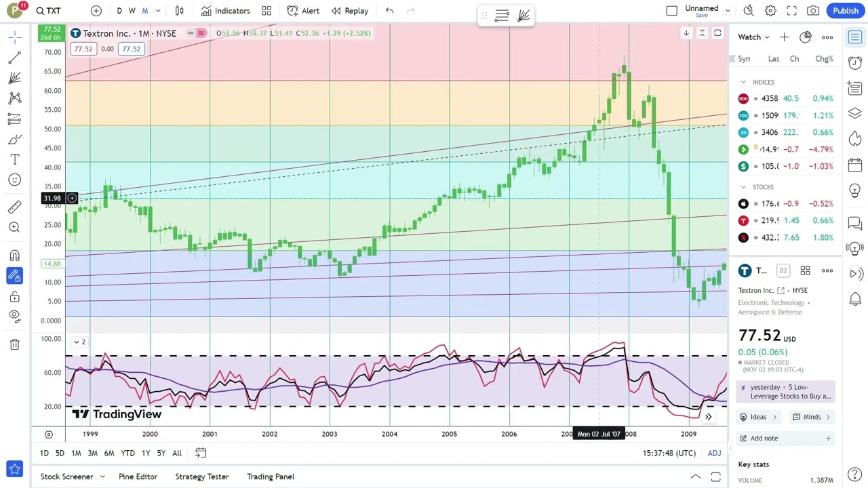Start bar Replay mode
Viewport: 868px width, 488px height.
click(x=350, y=11)
